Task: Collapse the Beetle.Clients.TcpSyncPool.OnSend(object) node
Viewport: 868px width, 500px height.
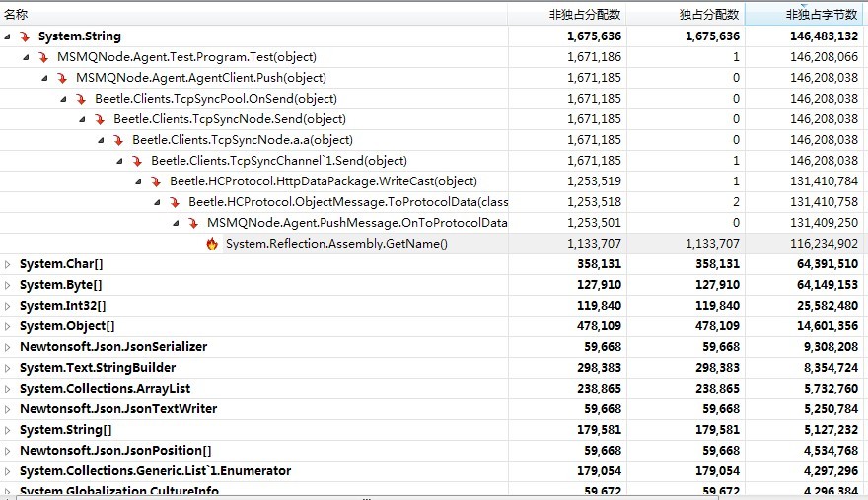Action: point(64,100)
